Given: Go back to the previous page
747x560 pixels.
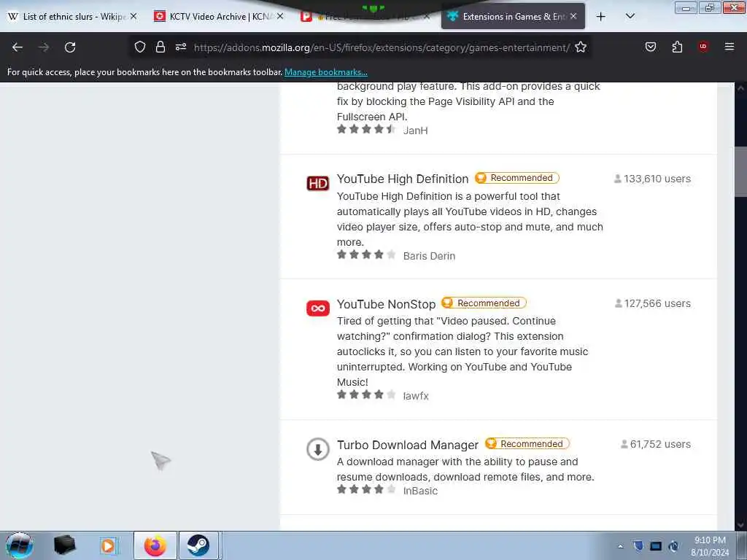Looking at the screenshot, I should [18, 47].
